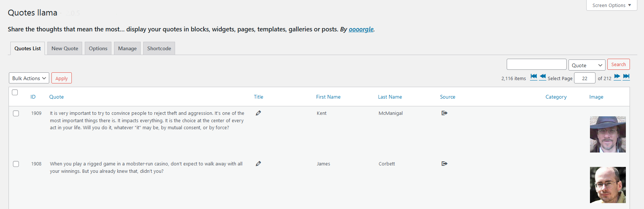Click the pencil edit icon for quote 1908

tap(258, 164)
